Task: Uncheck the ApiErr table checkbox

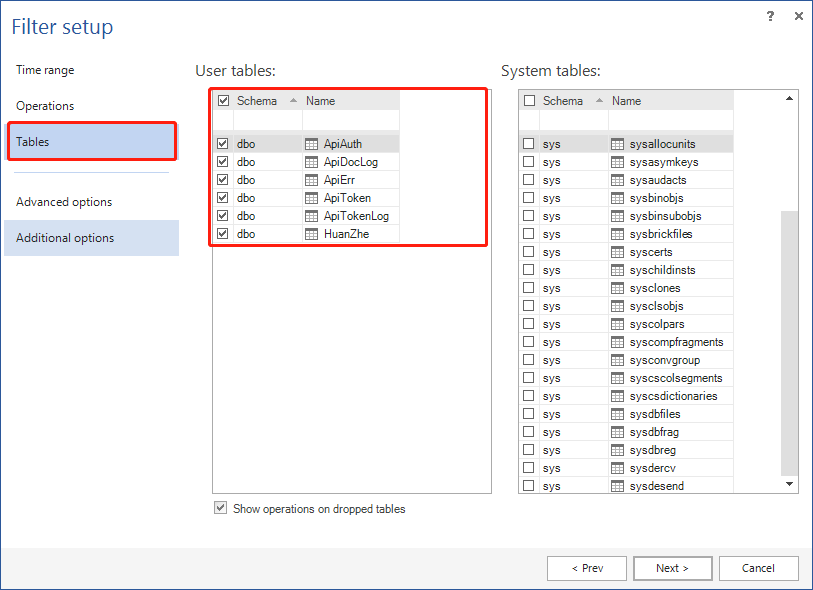Action: [222, 179]
